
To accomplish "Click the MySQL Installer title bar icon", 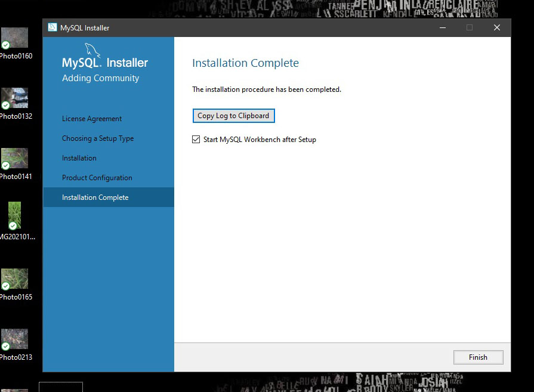I will tap(53, 27).
